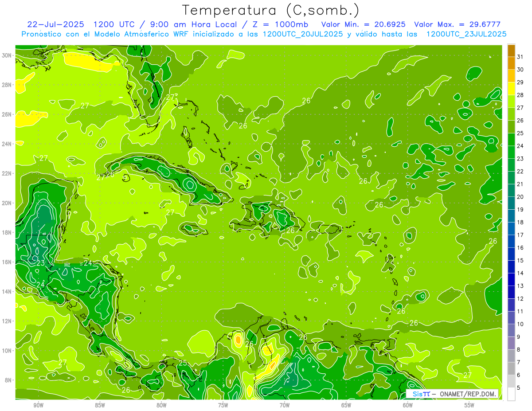Click legend value 29
The height and width of the screenshot is (411, 532).
tap(520, 82)
